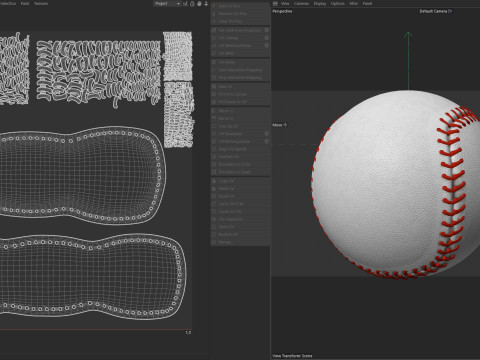Choose Boundary to Circle
Image resolution: width=480 pixels, height=360 pixels.
240,164
